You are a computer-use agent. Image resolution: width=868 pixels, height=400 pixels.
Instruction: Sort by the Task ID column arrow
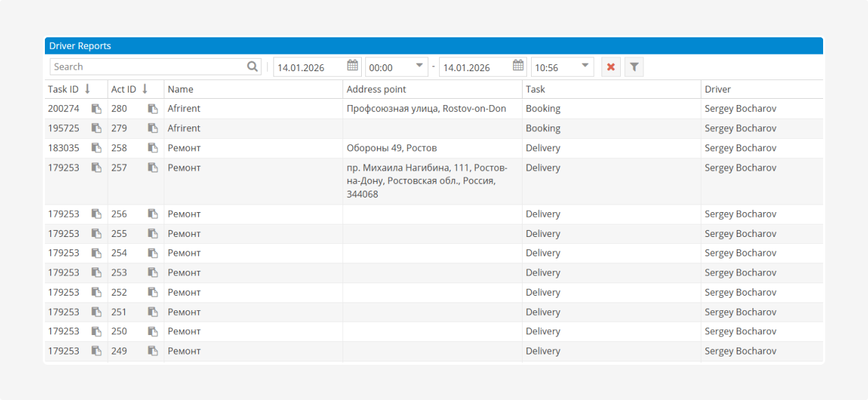pos(88,89)
